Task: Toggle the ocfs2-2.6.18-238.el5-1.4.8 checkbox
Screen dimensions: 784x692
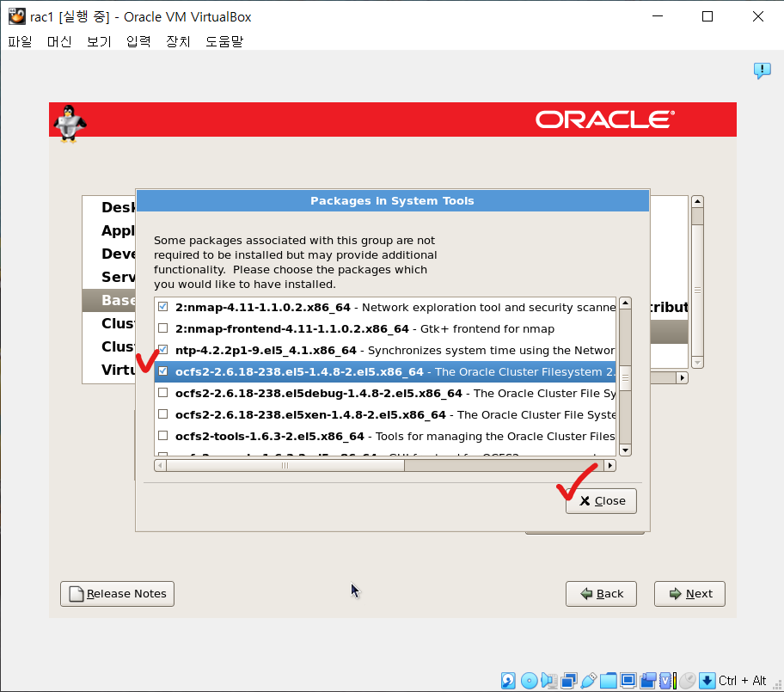Action: click(x=163, y=371)
